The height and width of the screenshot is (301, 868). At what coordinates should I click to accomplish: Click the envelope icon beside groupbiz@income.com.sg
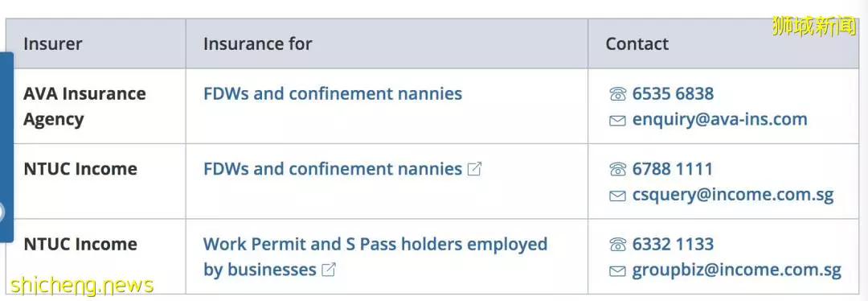(x=617, y=270)
